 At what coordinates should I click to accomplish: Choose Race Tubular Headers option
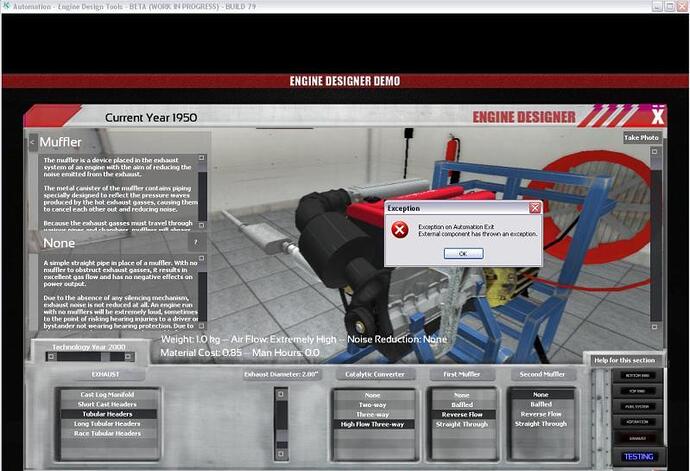pyautogui.click(x=108, y=433)
